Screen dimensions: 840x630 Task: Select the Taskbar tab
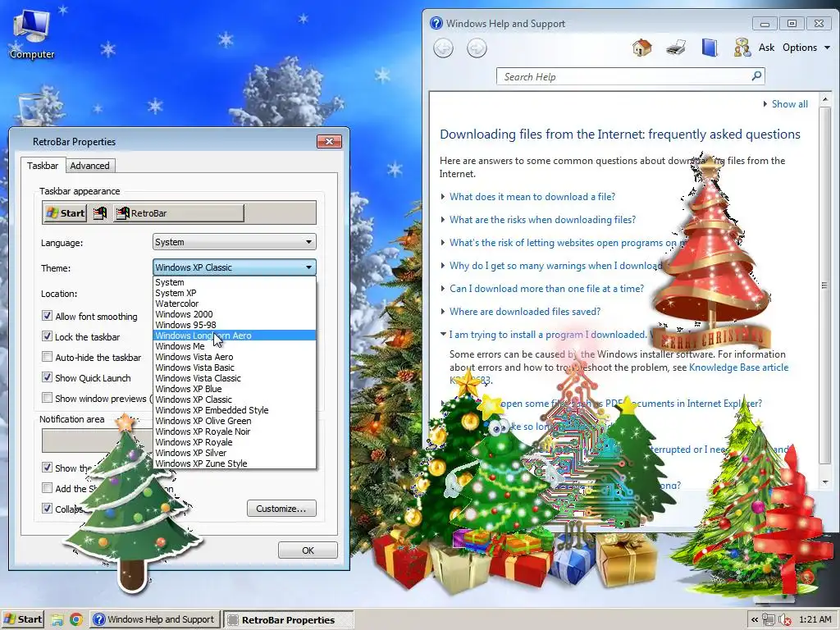coord(43,166)
